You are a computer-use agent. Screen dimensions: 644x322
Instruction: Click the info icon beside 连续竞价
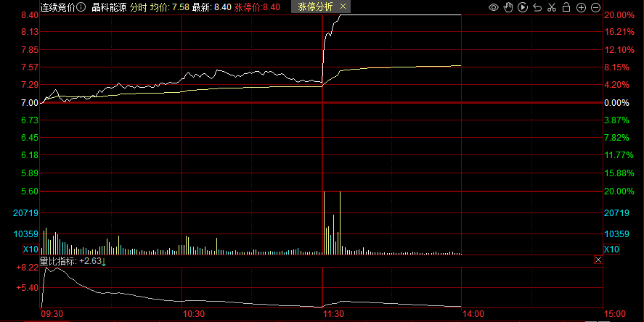[x=81, y=7]
